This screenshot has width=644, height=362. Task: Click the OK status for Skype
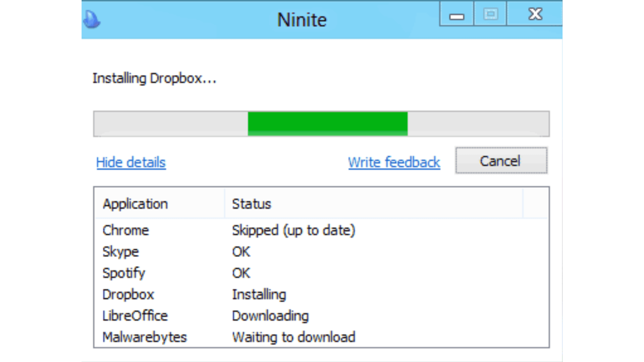(241, 252)
